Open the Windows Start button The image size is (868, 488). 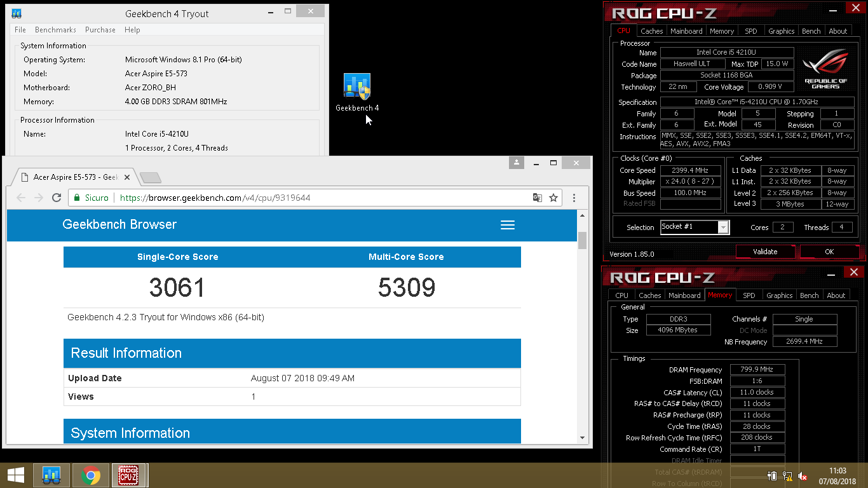[16, 475]
